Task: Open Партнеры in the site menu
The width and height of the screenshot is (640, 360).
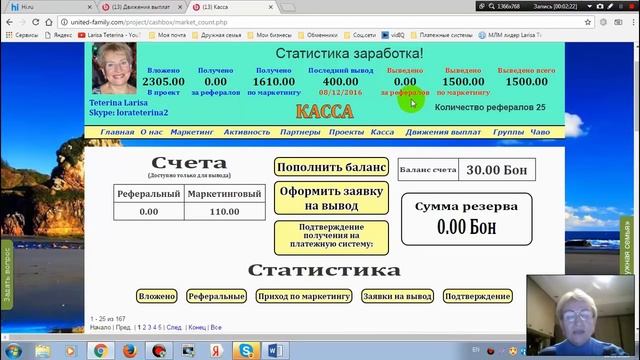Action: (x=300, y=132)
